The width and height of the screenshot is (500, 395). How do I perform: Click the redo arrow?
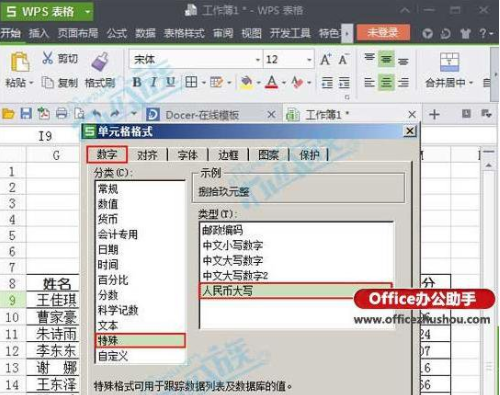115,114
